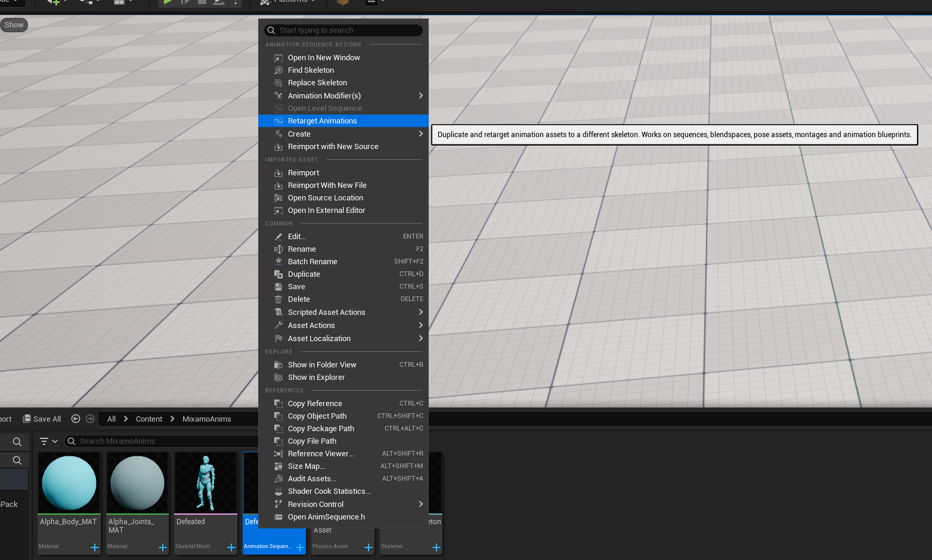Click the Size Map icon

click(x=278, y=466)
